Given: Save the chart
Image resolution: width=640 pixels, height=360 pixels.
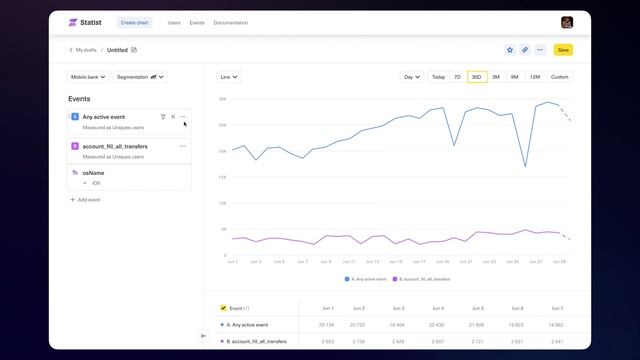Looking at the screenshot, I should [563, 50].
